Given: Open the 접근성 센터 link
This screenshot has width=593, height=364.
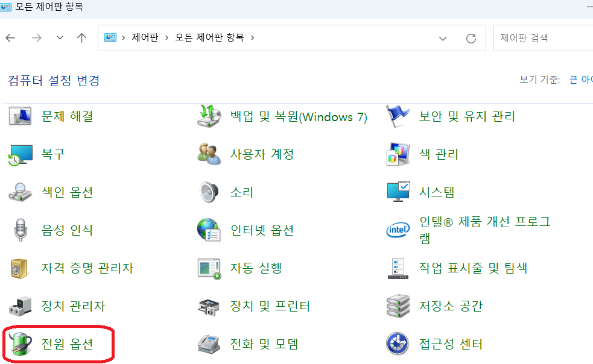Looking at the screenshot, I should click(x=451, y=344).
